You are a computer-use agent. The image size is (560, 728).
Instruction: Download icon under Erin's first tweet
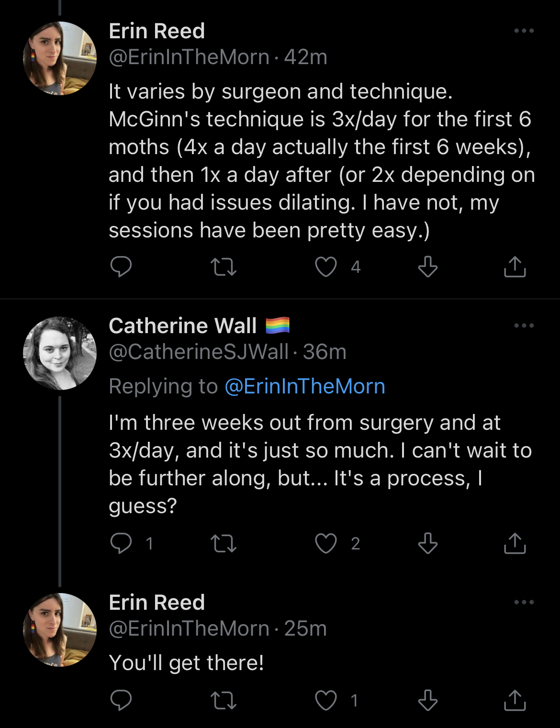(427, 267)
